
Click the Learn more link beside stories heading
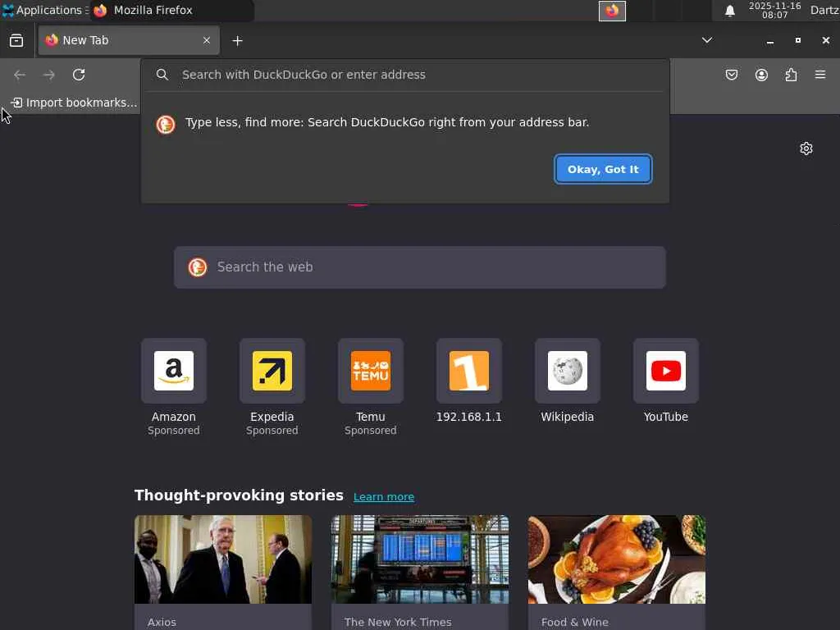[384, 496]
